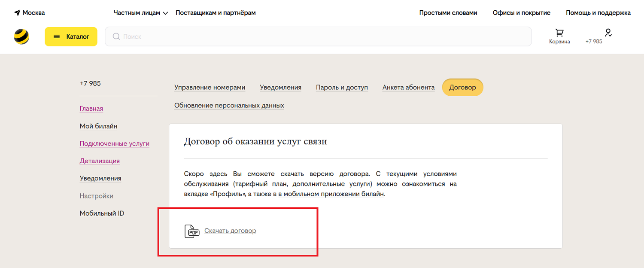644x268 pixels.
Task: Go to Анкета абонента tab
Action: 408,87
